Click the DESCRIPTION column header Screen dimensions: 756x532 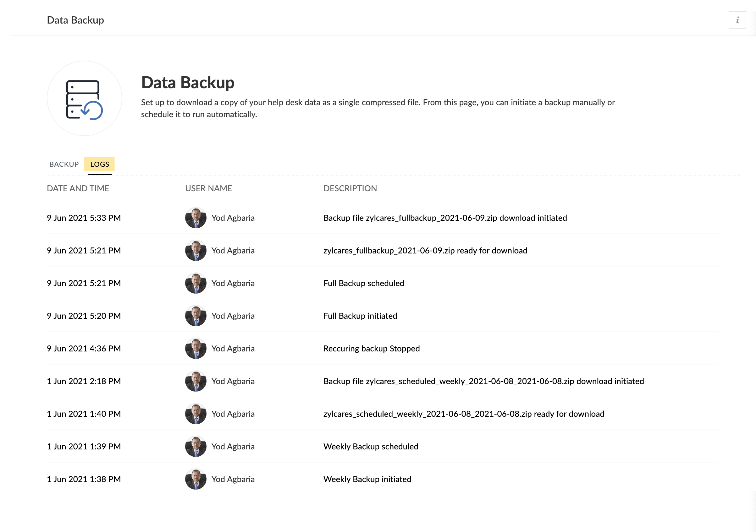(350, 188)
